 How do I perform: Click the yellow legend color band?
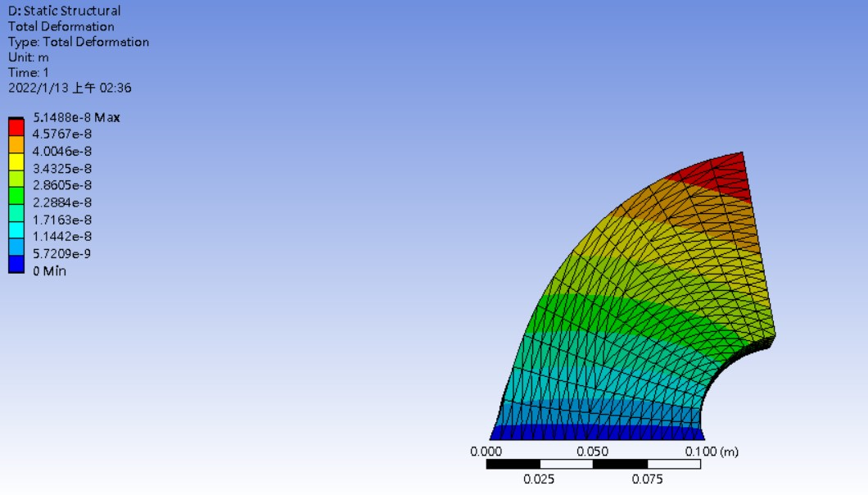(x=16, y=162)
